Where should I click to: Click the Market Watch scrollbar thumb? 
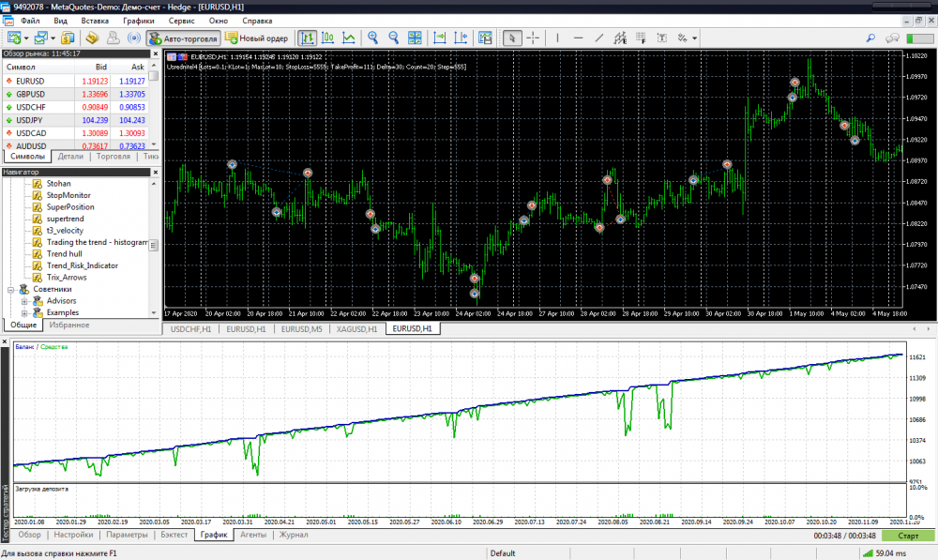(x=154, y=76)
